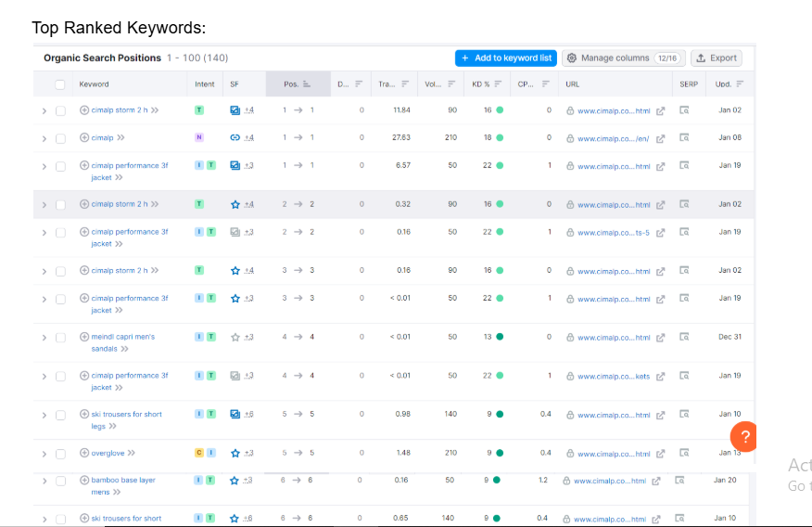Viewport: 812px width, 527px height.
Task: Show more SERP features +4 in cimalp row
Action: click(x=249, y=138)
